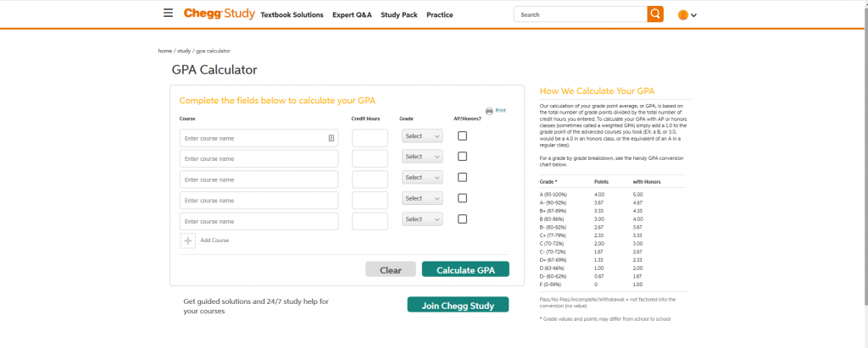Open the hamburger menu icon
The height and width of the screenshot is (348, 868).
(168, 14)
